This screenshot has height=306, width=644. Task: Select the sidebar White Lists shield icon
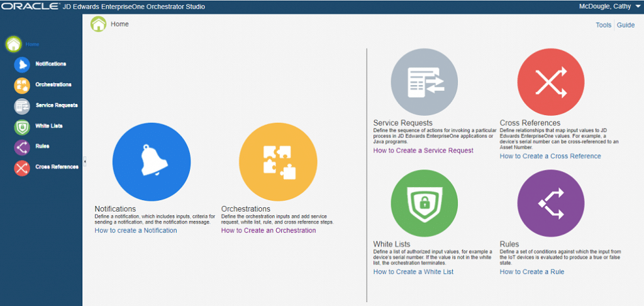22,127
